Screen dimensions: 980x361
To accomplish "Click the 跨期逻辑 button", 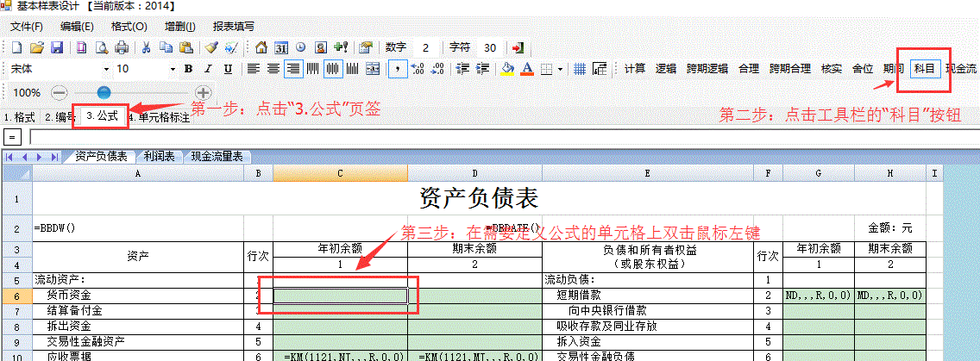I will pyautogui.click(x=707, y=69).
